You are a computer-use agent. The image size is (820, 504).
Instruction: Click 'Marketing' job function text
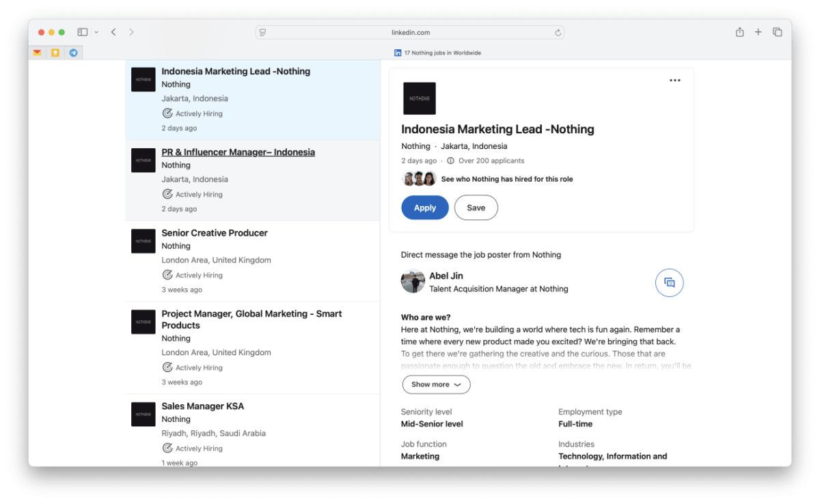click(x=420, y=456)
